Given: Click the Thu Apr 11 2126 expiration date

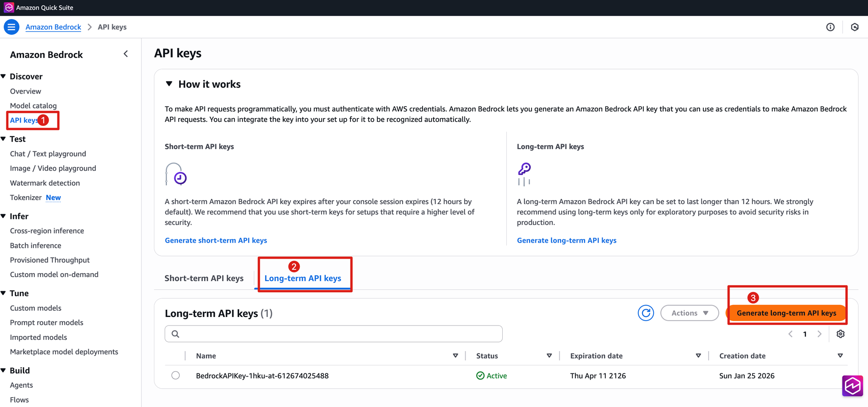Looking at the screenshot, I should click(x=598, y=376).
